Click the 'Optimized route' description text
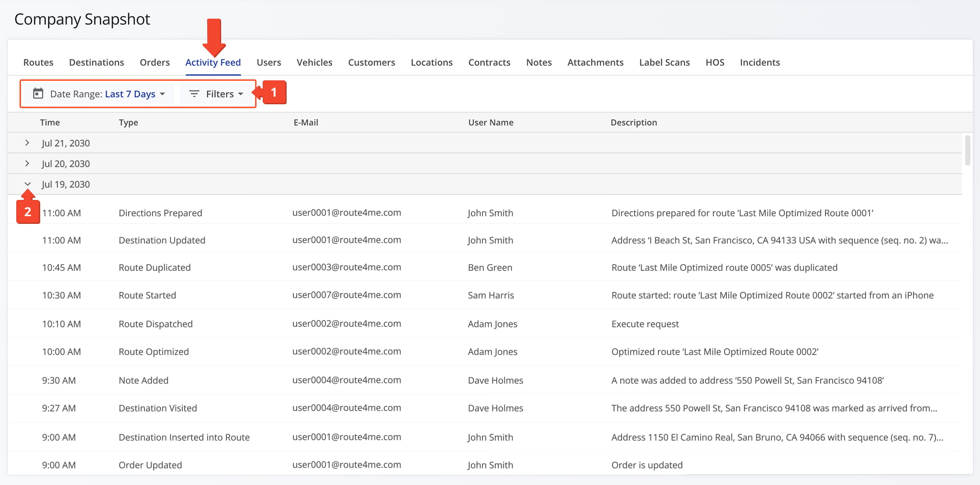The image size is (980, 485). (715, 352)
